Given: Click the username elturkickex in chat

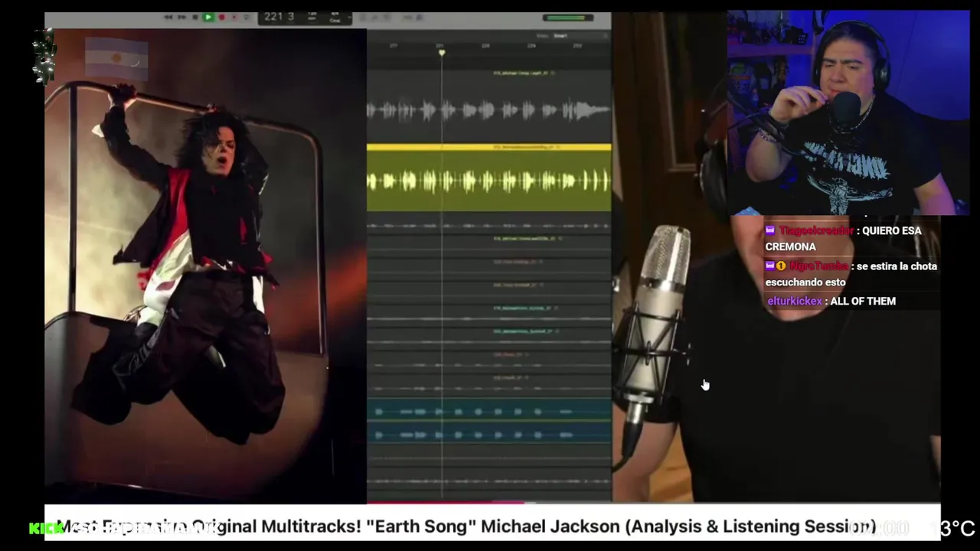Looking at the screenshot, I should click(794, 301).
